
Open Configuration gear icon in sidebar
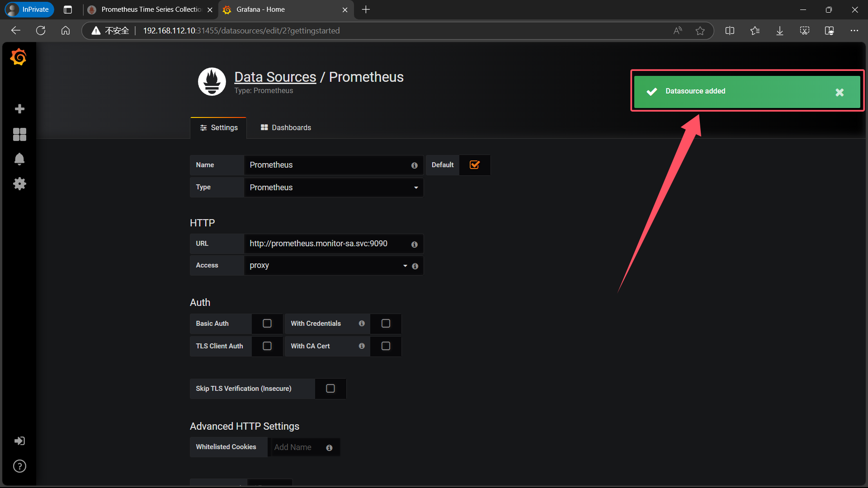pos(19,184)
